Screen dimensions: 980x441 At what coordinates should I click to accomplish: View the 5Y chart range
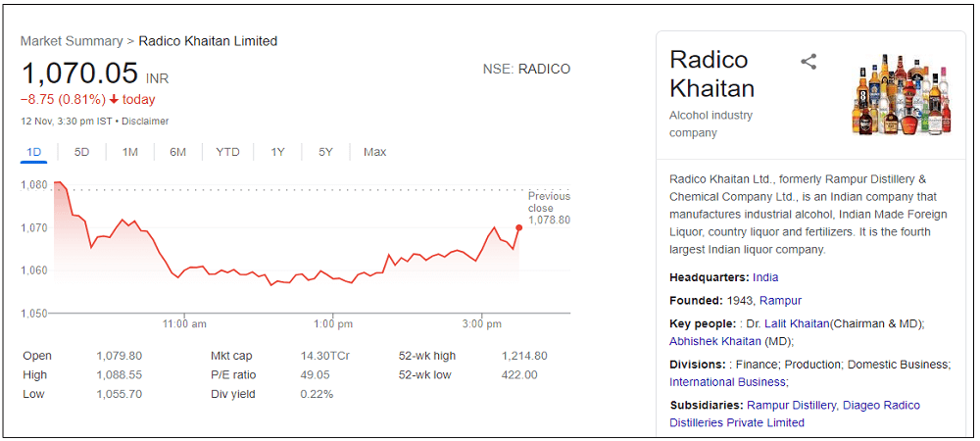(325, 152)
